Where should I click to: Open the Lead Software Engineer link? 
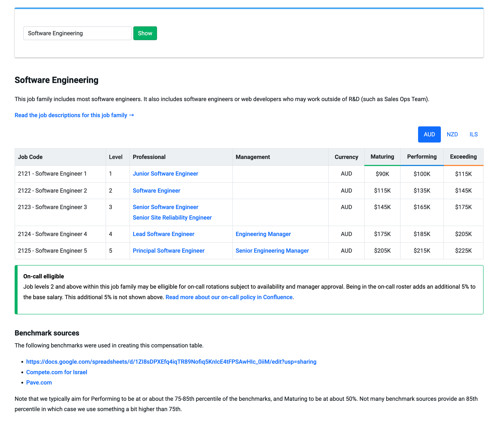coord(163,234)
